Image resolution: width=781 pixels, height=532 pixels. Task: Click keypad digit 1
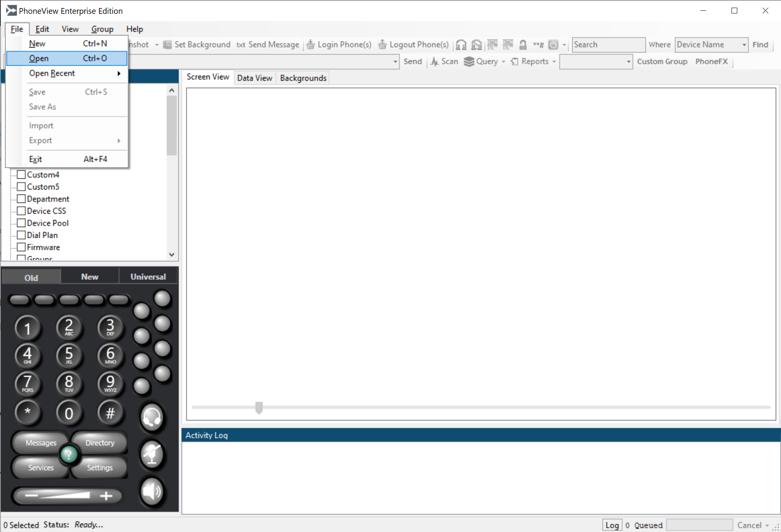[28, 328]
